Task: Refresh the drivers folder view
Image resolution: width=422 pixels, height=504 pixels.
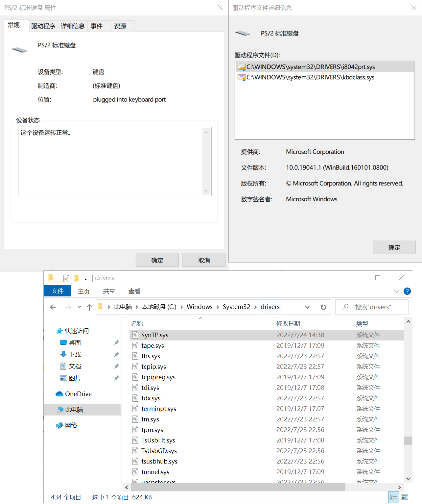Action: pos(323,307)
